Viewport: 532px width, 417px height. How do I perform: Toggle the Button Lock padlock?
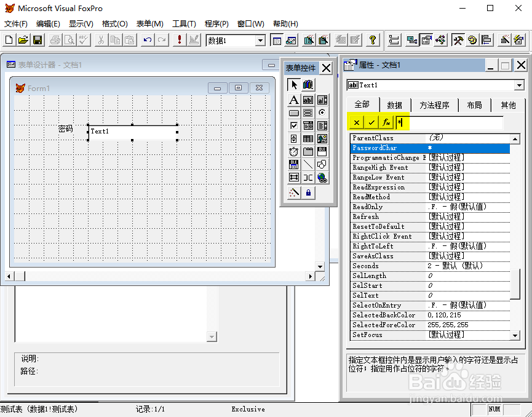point(308,193)
